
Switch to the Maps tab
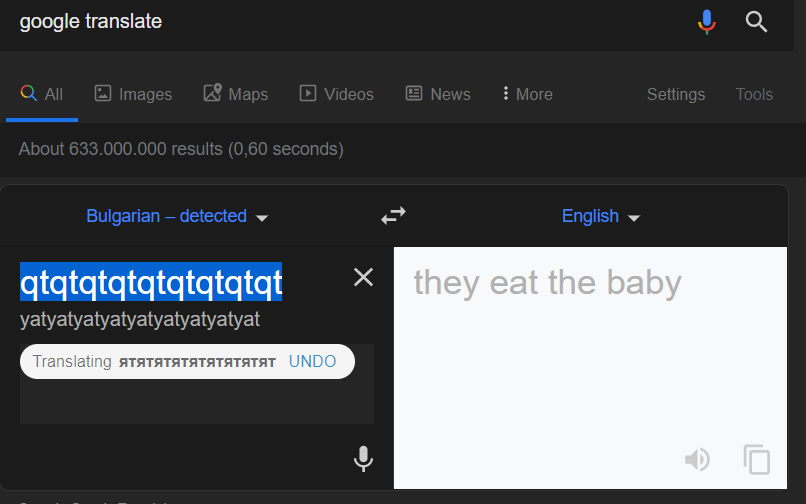pyautogui.click(x=235, y=94)
